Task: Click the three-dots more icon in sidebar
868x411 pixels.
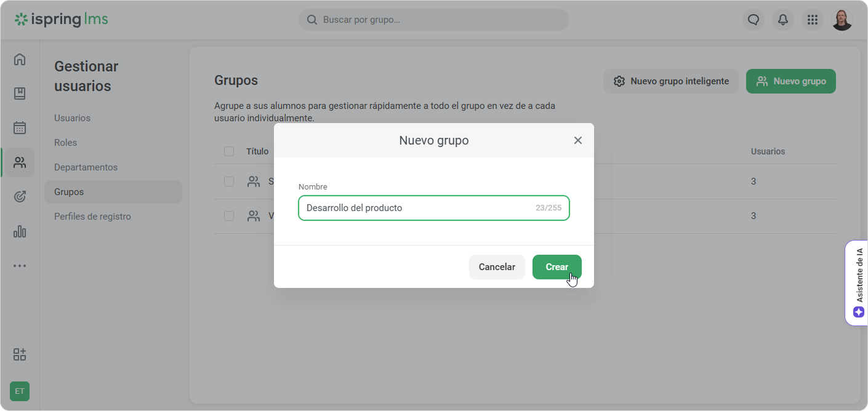Action: coord(20,266)
